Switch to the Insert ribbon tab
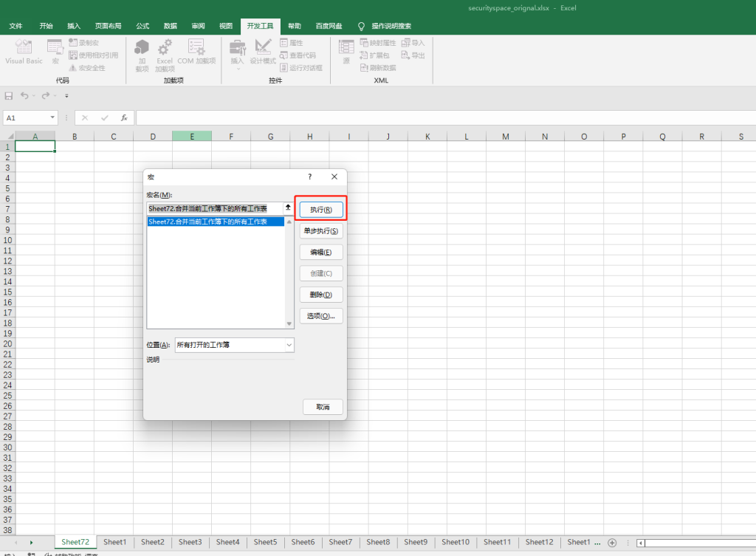756x556 pixels. [74, 26]
